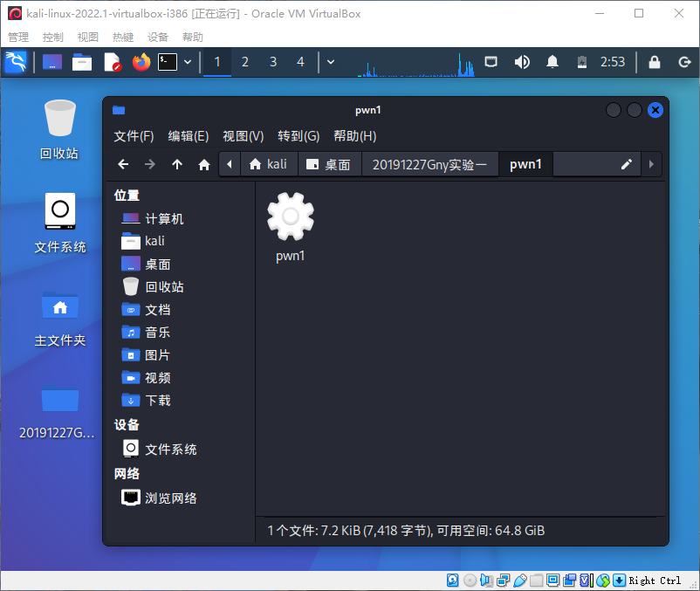Go to home folder toolbar icon
This screenshot has height=591, width=700.
[204, 165]
